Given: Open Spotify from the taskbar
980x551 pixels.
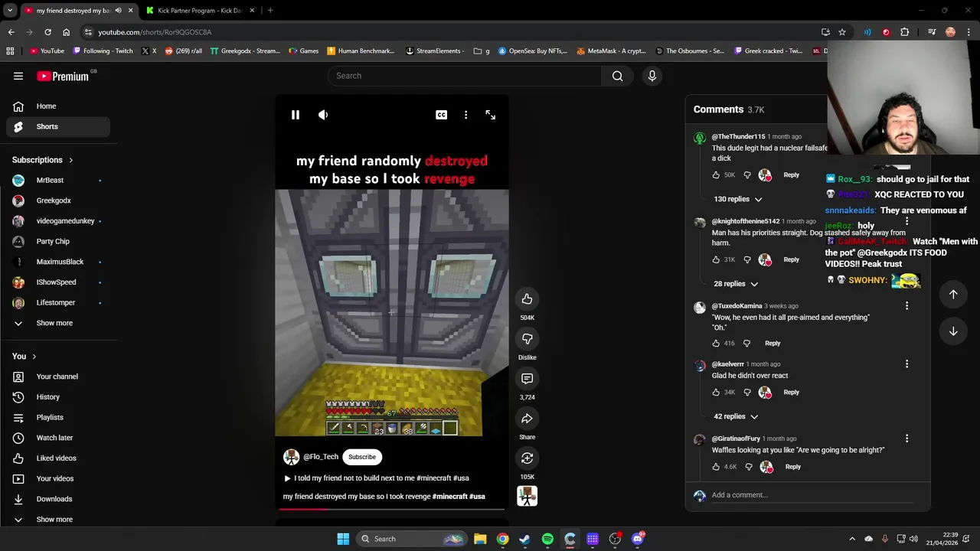Looking at the screenshot, I should click(x=547, y=539).
